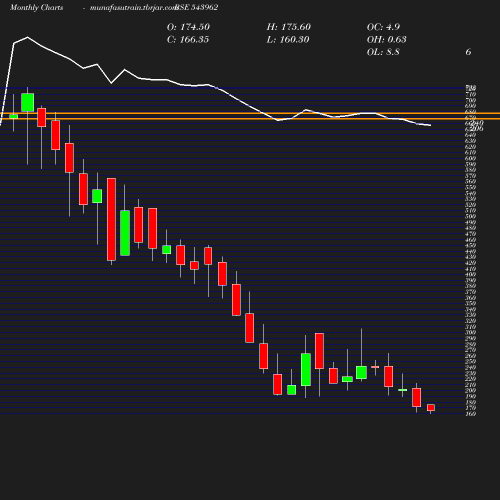Click the 700 price axis label
Screen dimensions: 500x500
[x=470, y=100]
